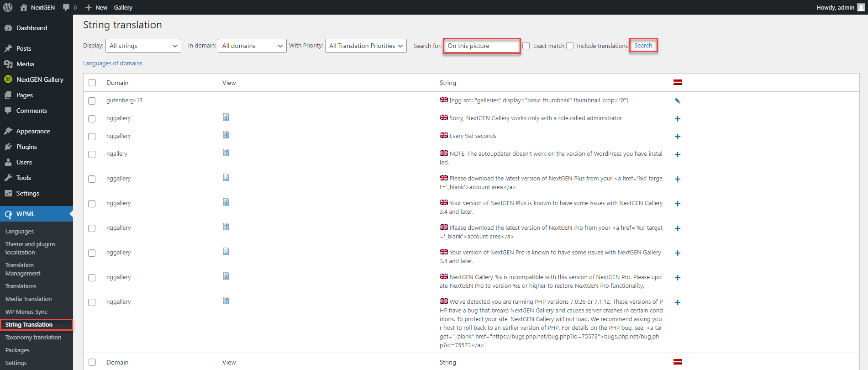Open view icon for 'Your version of NextGEN Plus' row

coord(226,202)
